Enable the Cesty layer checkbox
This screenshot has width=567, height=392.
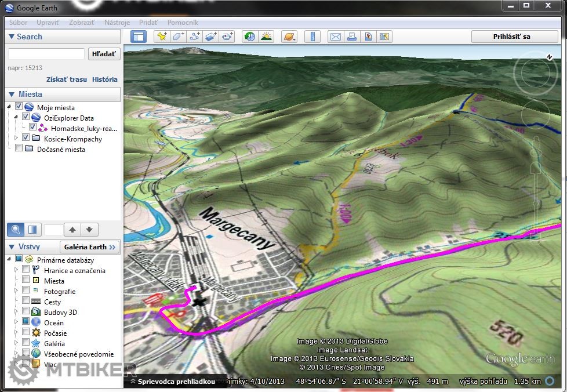(x=26, y=302)
